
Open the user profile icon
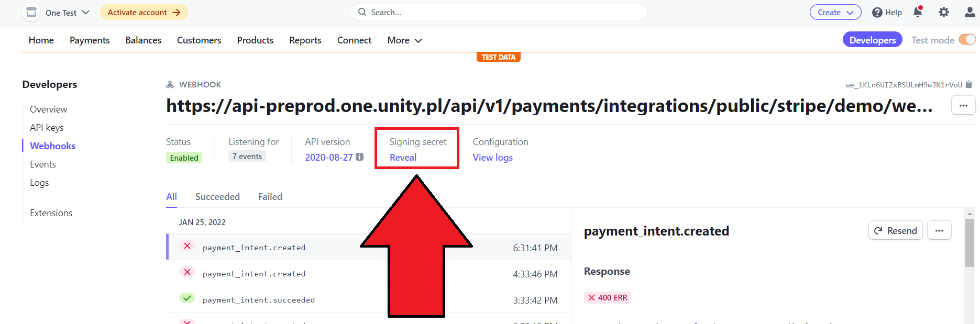click(x=970, y=12)
